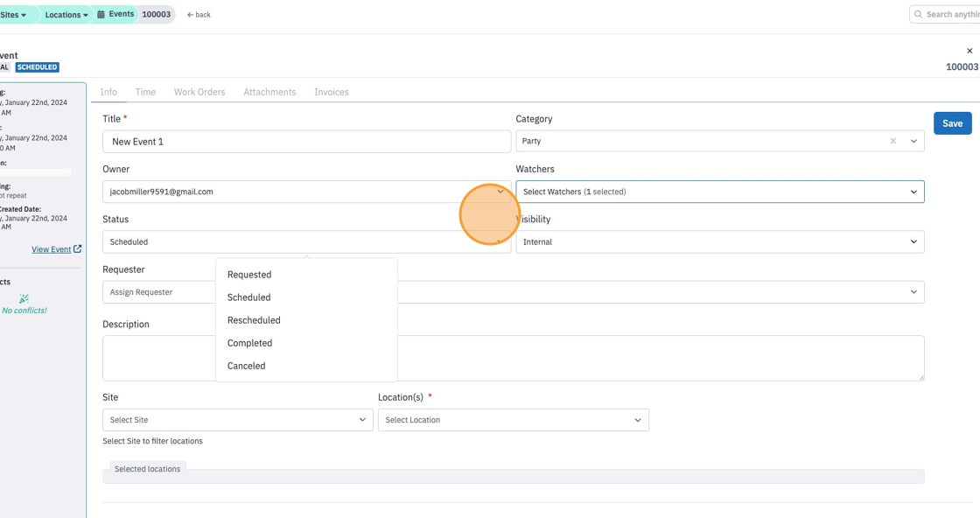This screenshot has width=980, height=518.
Task: Open the Work Orders tab
Action: click(x=199, y=92)
